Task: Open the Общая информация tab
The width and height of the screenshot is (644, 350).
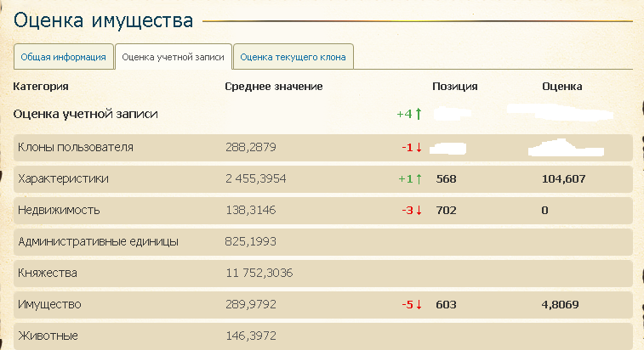Action: tap(64, 57)
